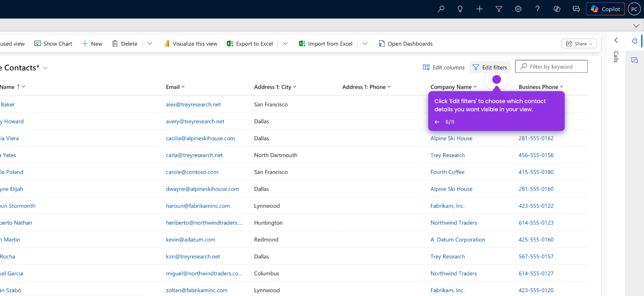644x296 pixels.
Task: Open email zoltan@fabrikaminc.com
Action: (196, 291)
